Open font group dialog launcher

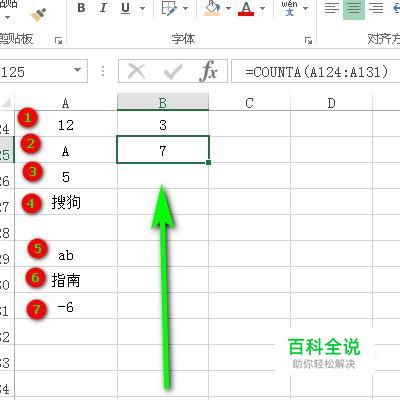click(309, 41)
